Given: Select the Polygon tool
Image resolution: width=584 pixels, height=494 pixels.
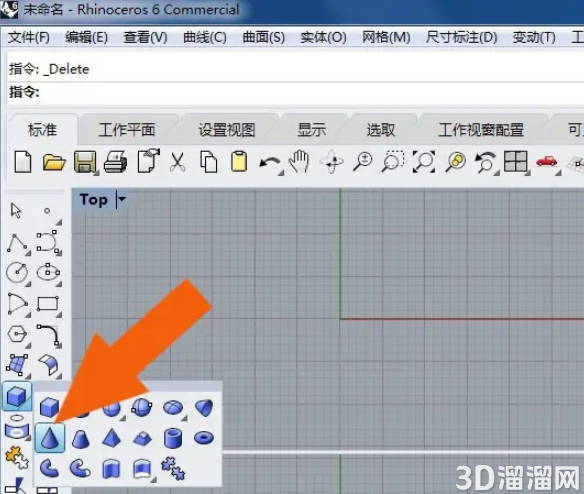Looking at the screenshot, I should coord(17,334).
